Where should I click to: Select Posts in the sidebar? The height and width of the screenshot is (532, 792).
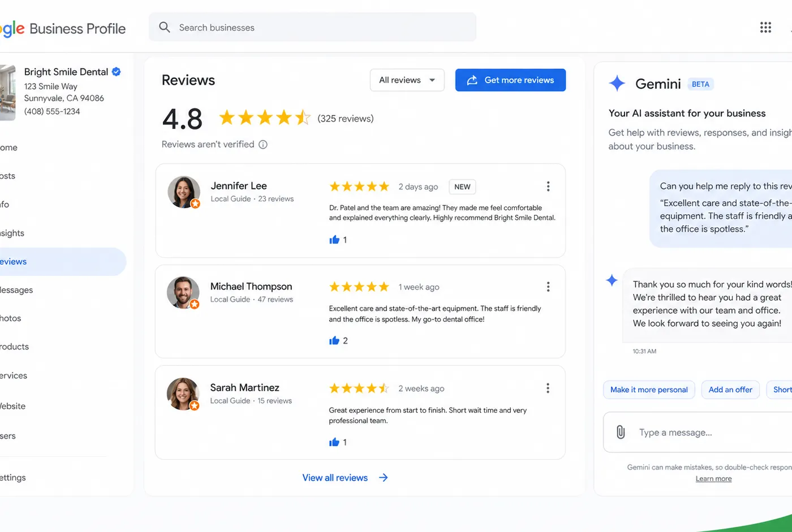point(7,176)
